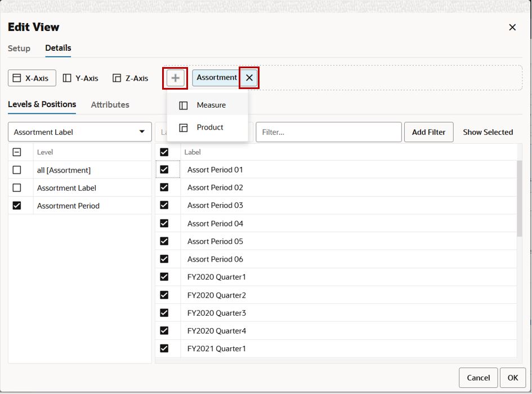The width and height of the screenshot is (532, 394).
Task: Uncheck FY2020 Quarter2 checkbox
Action: point(164,295)
